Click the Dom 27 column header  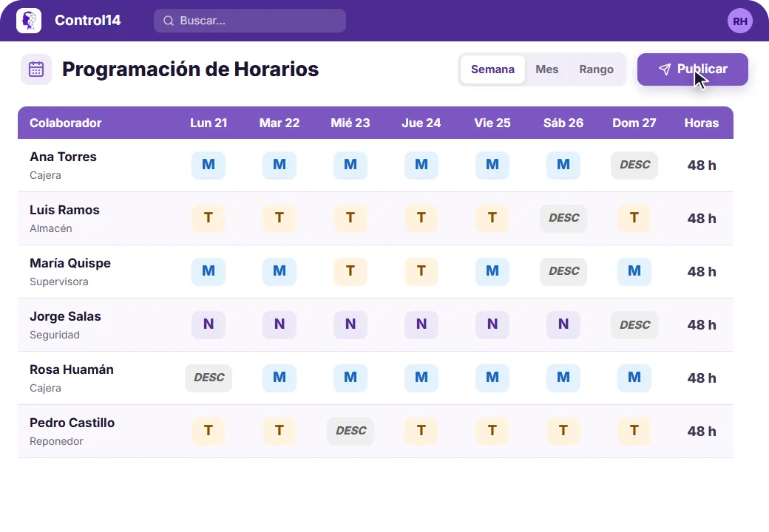[634, 123]
